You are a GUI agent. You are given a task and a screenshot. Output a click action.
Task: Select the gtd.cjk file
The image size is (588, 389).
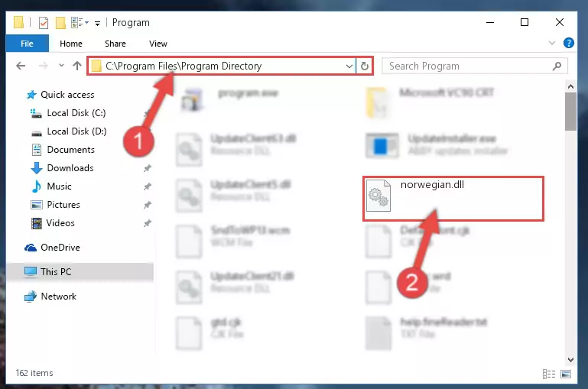210,332
